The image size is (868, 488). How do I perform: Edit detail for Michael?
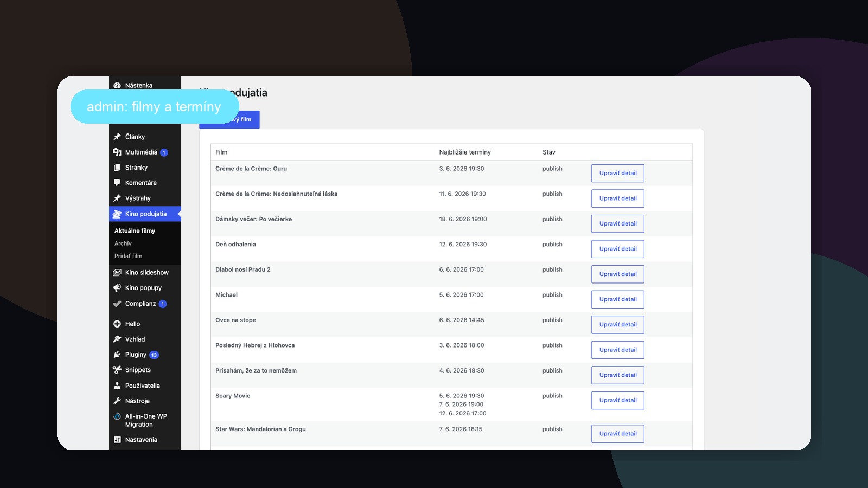click(618, 299)
